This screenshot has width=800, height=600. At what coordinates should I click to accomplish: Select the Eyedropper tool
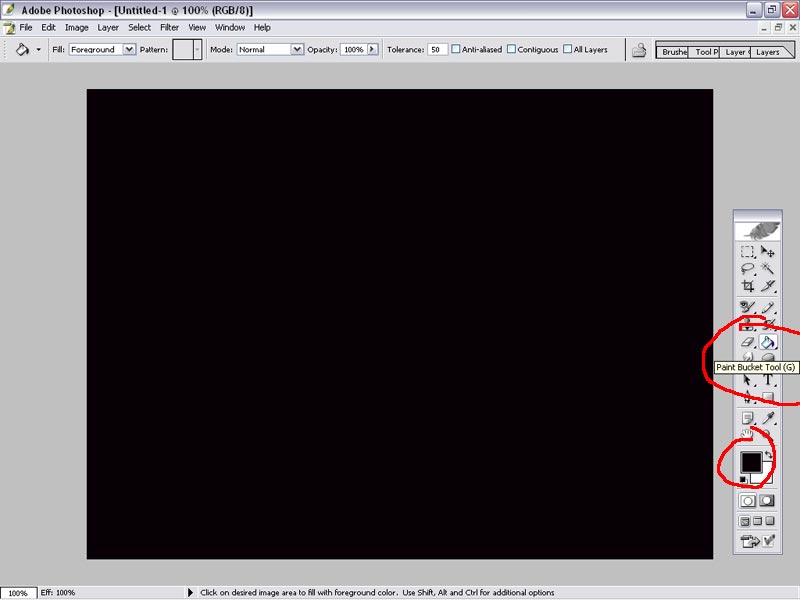768,418
